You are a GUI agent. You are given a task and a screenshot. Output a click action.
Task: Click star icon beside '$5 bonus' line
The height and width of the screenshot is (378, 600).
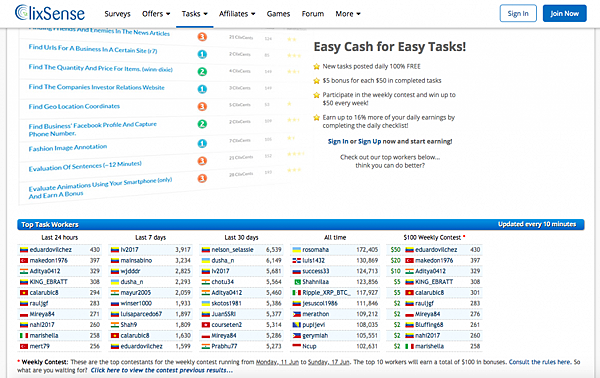[316, 81]
